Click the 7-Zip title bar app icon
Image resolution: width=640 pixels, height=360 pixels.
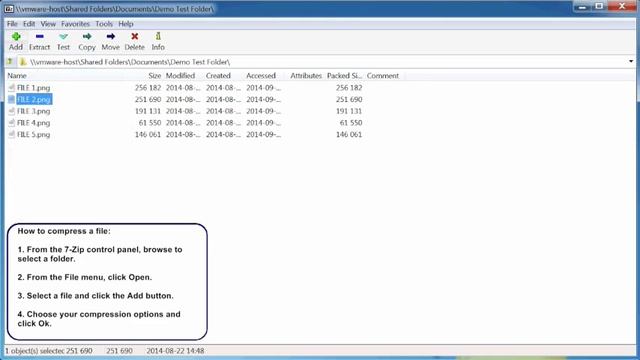point(9,9)
